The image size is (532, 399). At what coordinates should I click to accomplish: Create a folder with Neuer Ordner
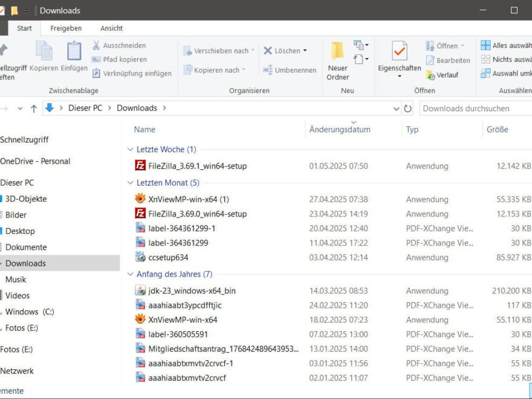337,61
